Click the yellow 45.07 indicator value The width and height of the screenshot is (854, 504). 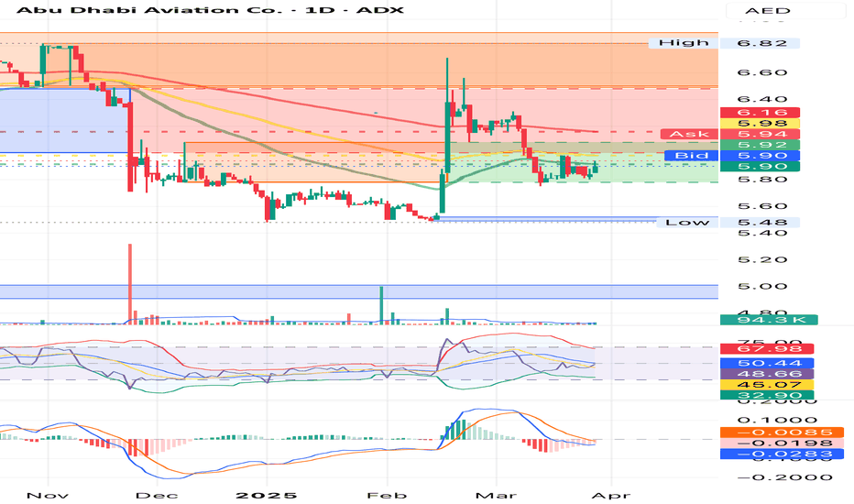[x=767, y=385]
